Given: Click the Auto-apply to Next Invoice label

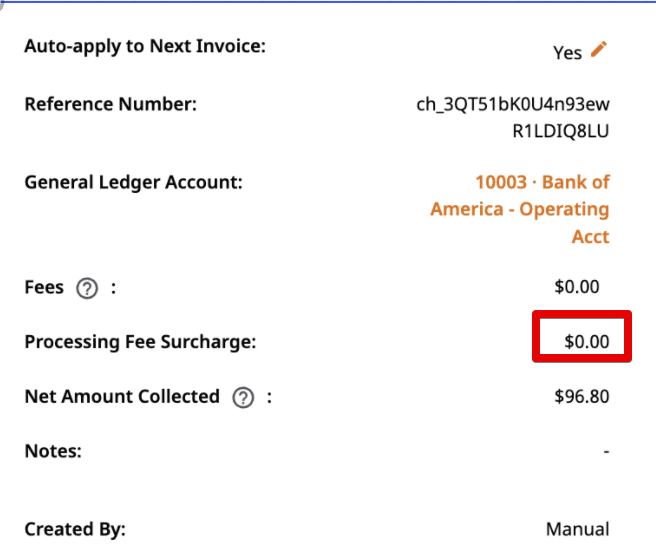Looking at the screenshot, I should pos(145,46).
